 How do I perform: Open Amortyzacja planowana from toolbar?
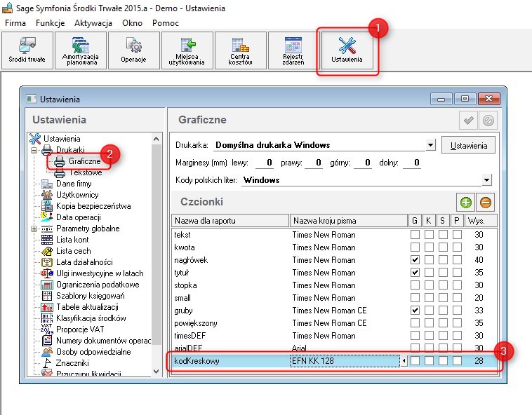[x=81, y=50]
